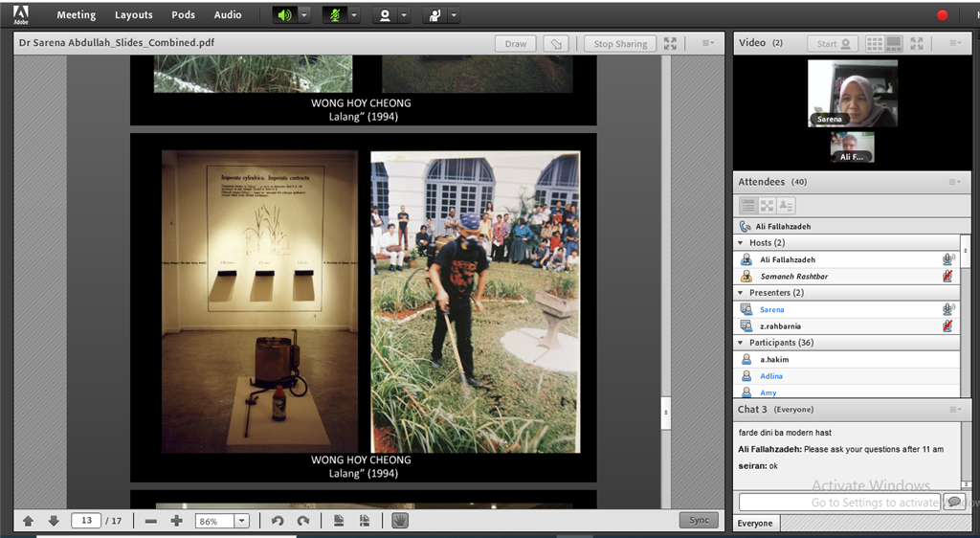Open the Layouts menu
The width and height of the screenshot is (980, 538).
click(x=134, y=15)
